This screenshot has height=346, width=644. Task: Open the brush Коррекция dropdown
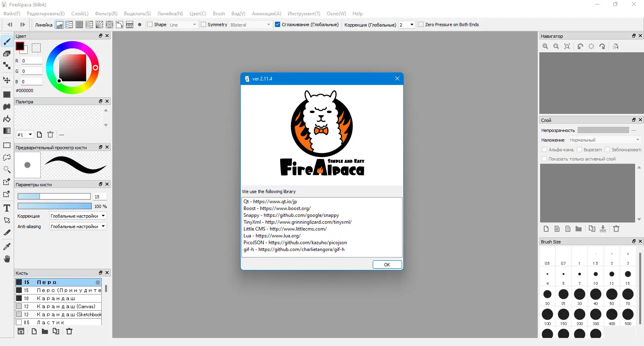(78, 216)
